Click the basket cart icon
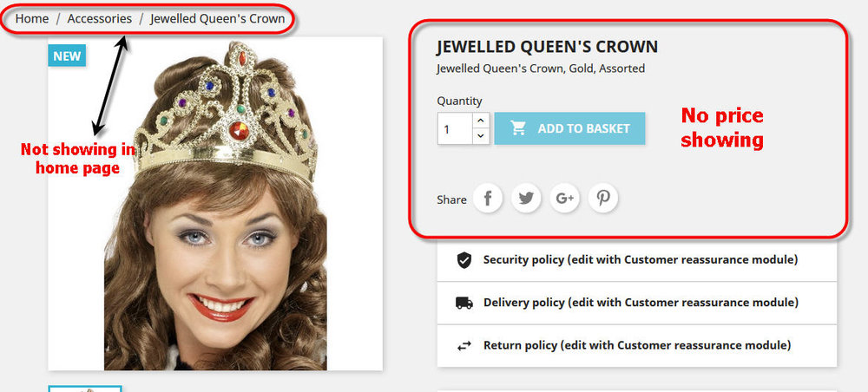The image size is (868, 392). pyautogui.click(x=518, y=128)
